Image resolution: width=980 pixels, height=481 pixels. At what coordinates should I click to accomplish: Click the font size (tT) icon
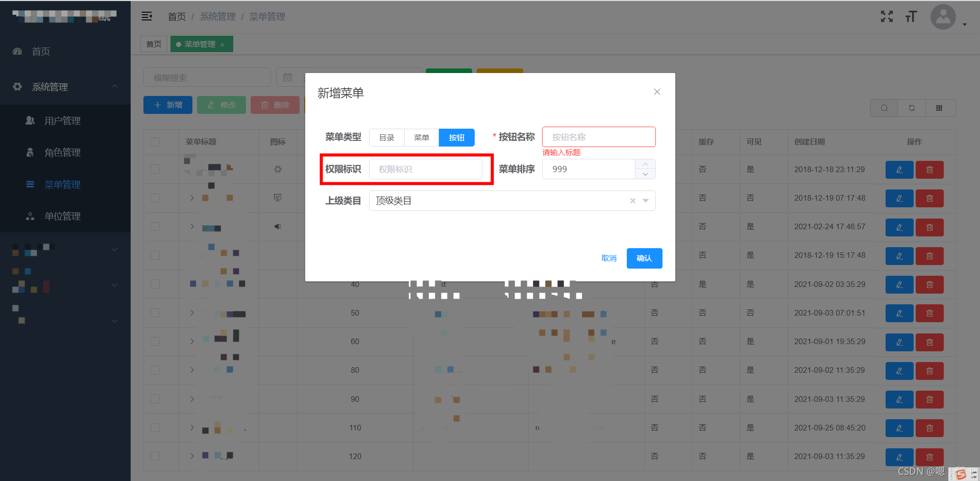point(911,16)
